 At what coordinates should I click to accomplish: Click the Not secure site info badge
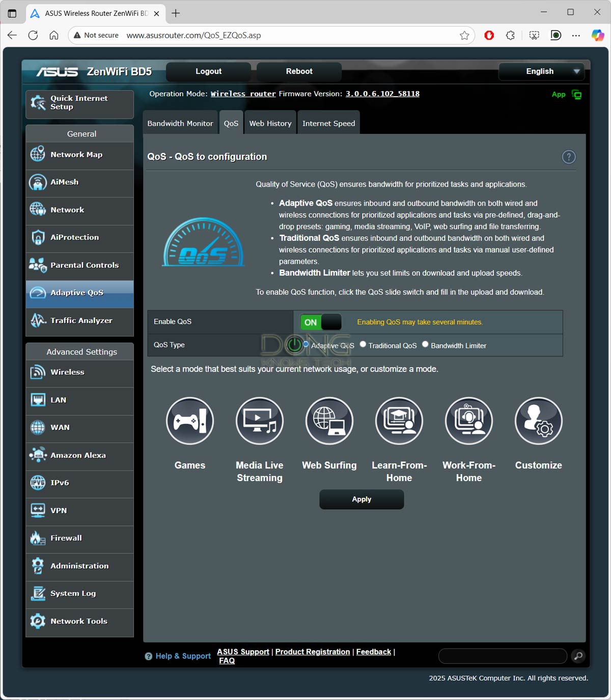[96, 35]
